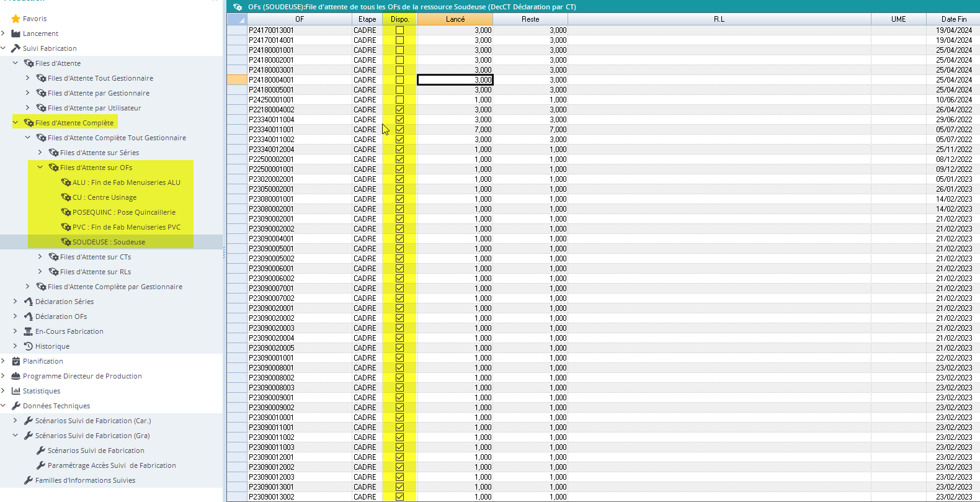Open ALU : Fin de Fab Menuiseries ALU
The image size is (980, 502).
tap(126, 182)
